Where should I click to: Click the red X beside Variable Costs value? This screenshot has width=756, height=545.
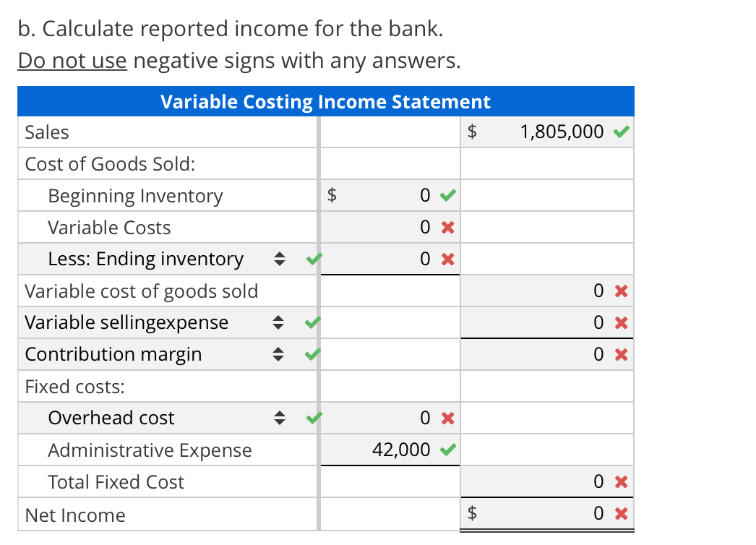[448, 227]
